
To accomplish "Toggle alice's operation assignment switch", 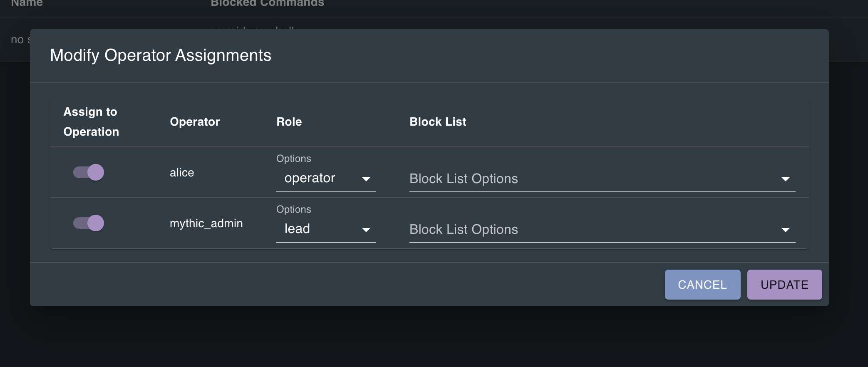I will (x=89, y=172).
